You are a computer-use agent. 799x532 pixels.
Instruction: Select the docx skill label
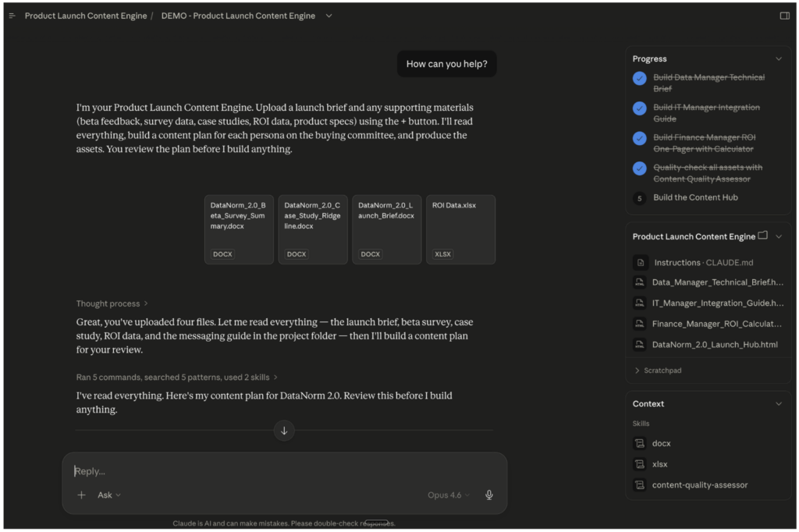661,443
